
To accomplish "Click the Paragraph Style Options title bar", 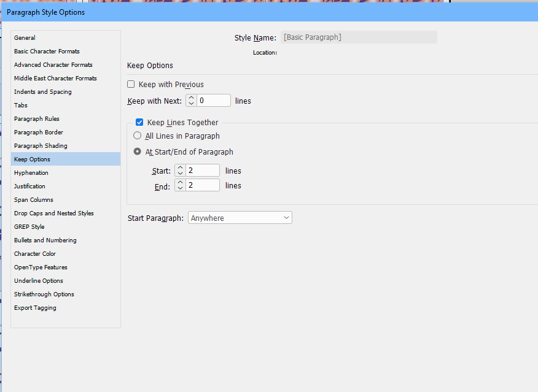I will (270, 12).
